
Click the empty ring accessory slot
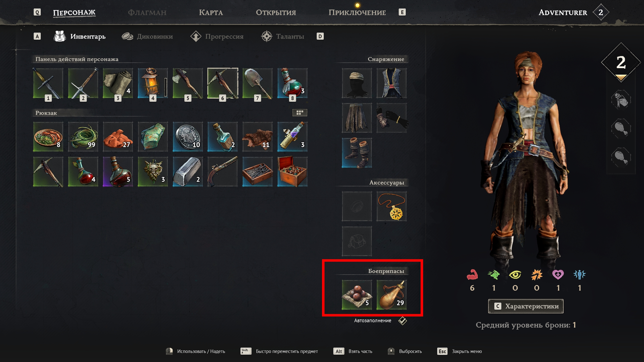point(357,206)
